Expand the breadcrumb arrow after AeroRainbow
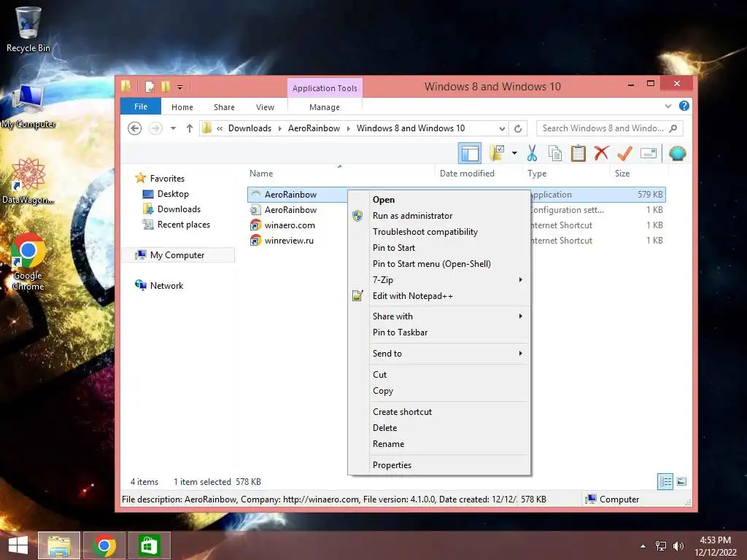This screenshot has width=747, height=560. click(348, 128)
